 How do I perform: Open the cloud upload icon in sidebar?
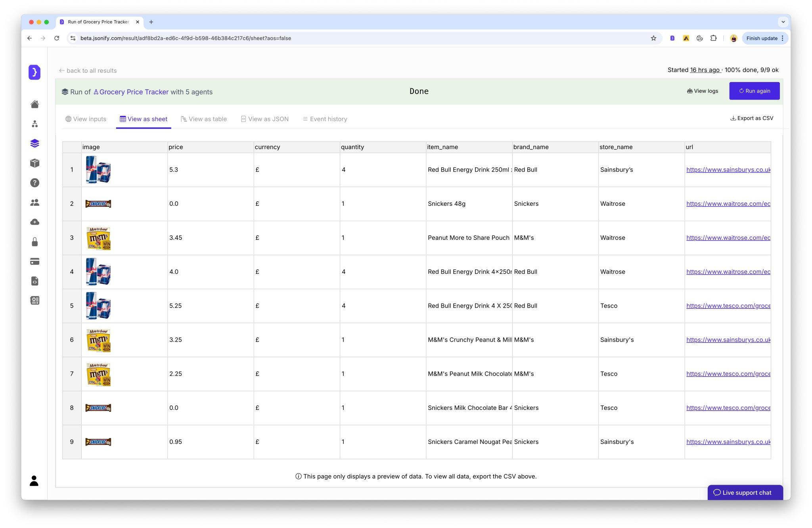(34, 222)
